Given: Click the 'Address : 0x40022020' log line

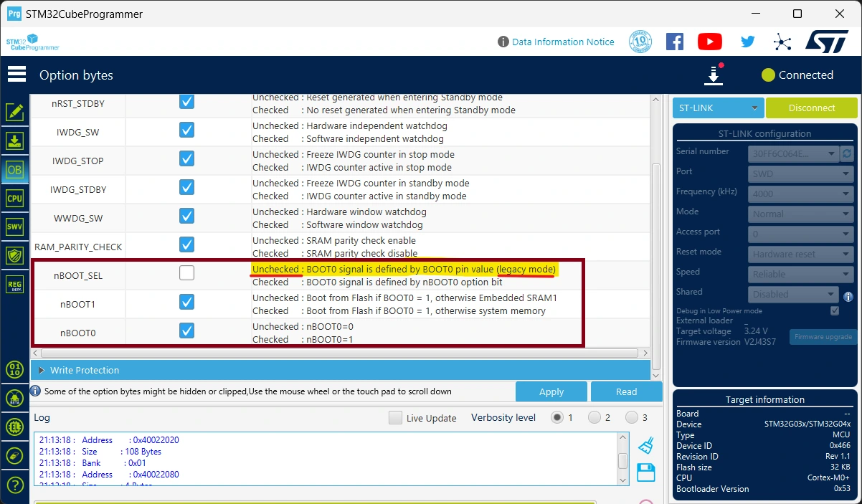Looking at the screenshot, I should (109, 440).
